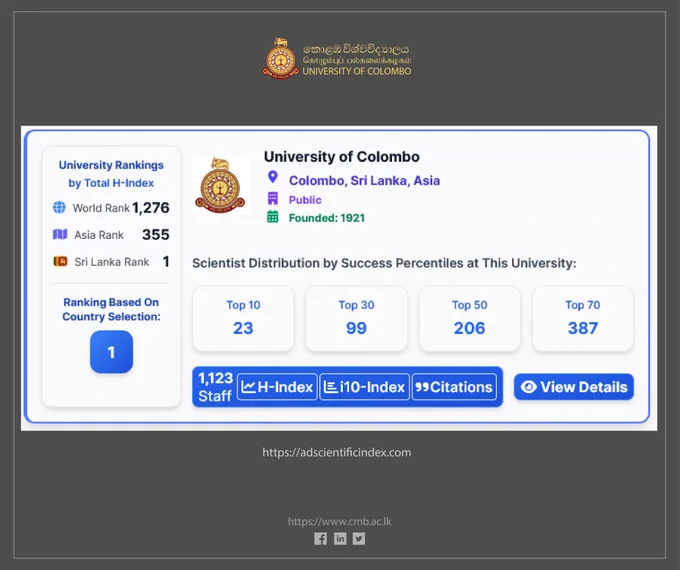Open the adscientificindex.com link
680x570 pixels.
tap(337, 452)
